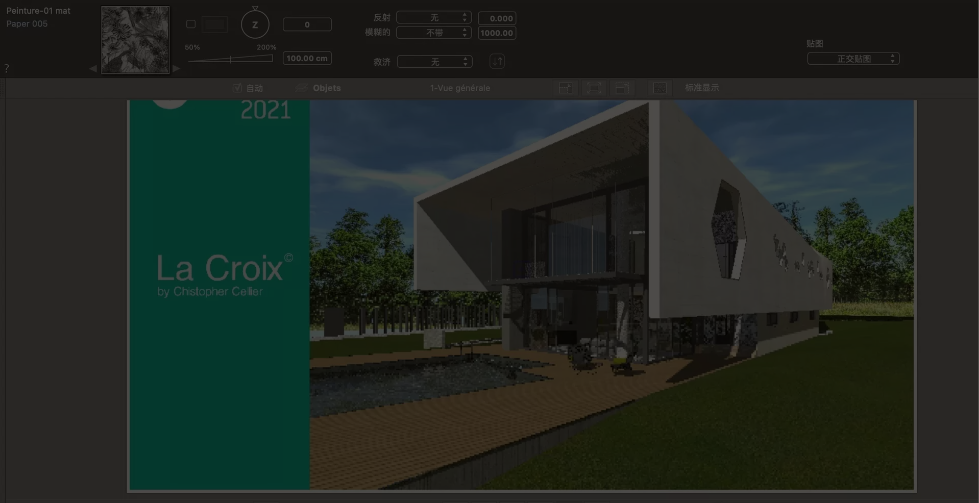This screenshot has height=503, width=979.
Task: Open the 正交贴图 mapping dropdown
Action: click(x=853, y=59)
